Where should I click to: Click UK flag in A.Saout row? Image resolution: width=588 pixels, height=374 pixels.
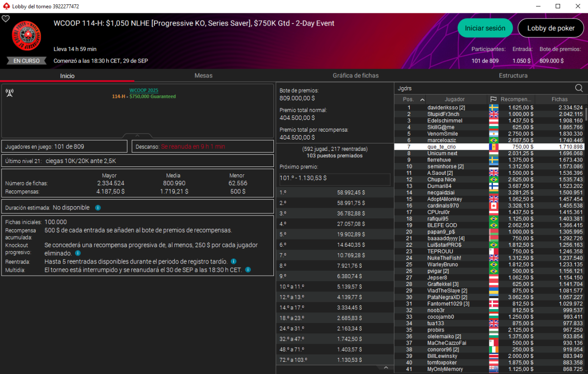pyautogui.click(x=493, y=173)
